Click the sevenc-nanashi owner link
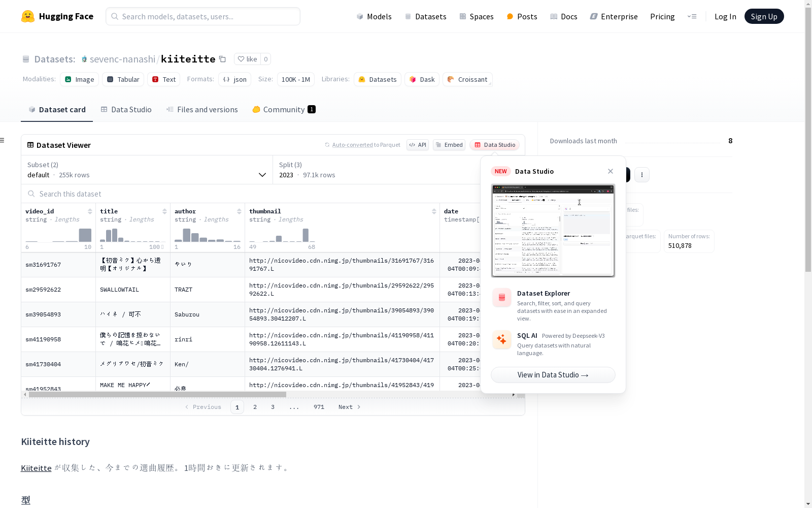 click(122, 59)
